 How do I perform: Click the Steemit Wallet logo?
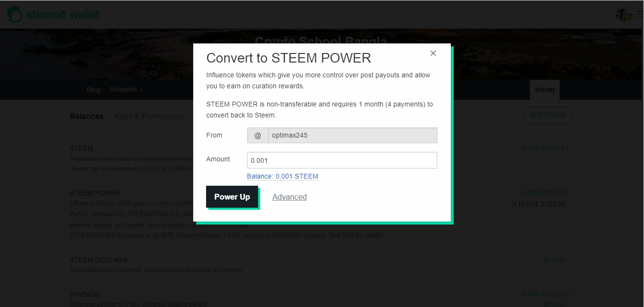tap(53, 14)
